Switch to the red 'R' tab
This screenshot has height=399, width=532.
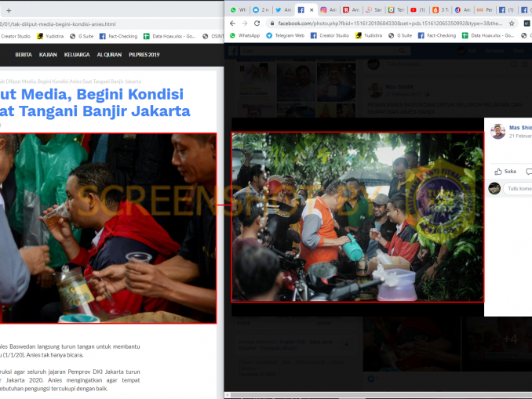coord(351,10)
